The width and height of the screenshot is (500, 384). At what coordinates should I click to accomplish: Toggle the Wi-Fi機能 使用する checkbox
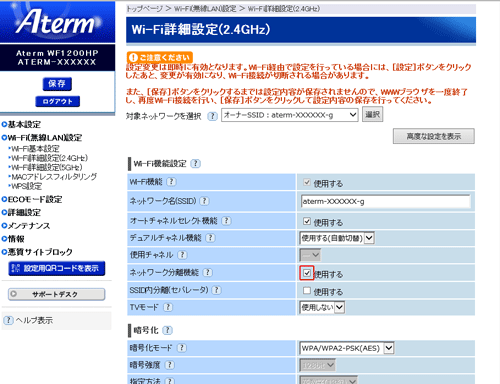click(x=307, y=182)
